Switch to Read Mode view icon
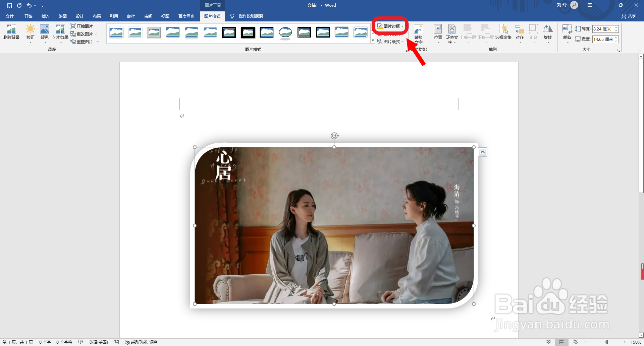Image resolution: width=644 pixels, height=346 pixels. pos(548,342)
